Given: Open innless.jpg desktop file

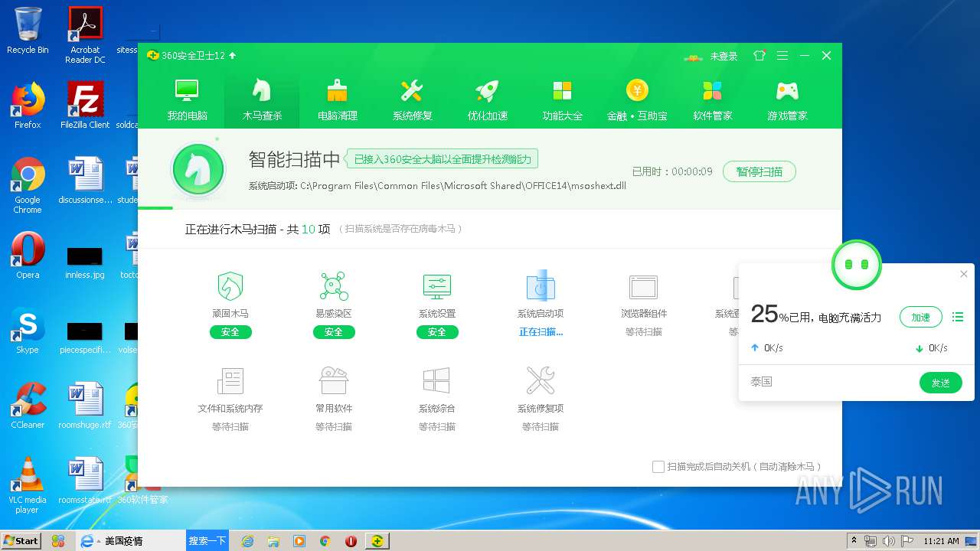Looking at the screenshot, I should (x=85, y=261).
